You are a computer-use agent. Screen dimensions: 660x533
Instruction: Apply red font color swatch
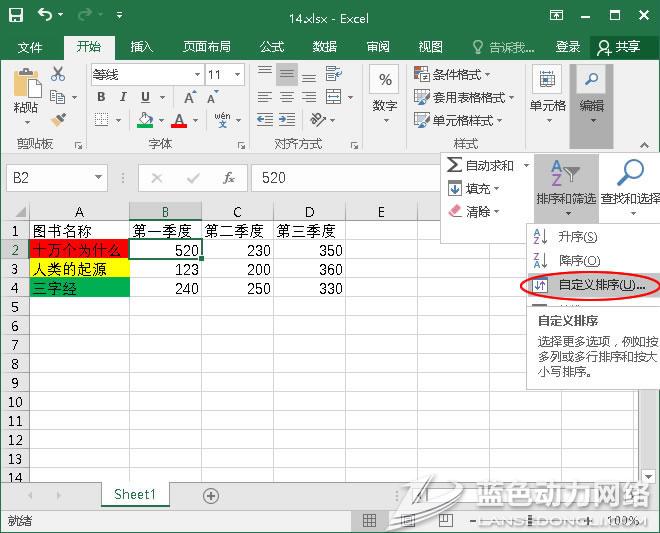point(179,120)
